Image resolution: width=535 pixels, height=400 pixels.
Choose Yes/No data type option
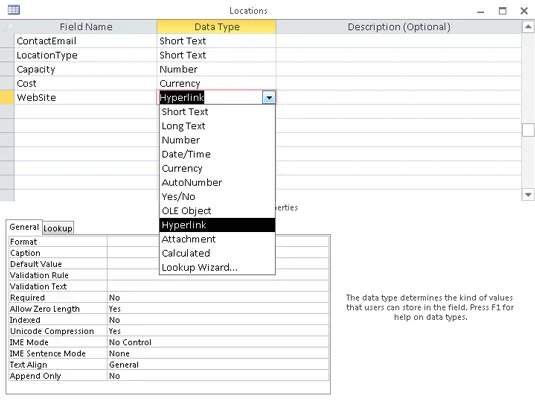click(217, 197)
